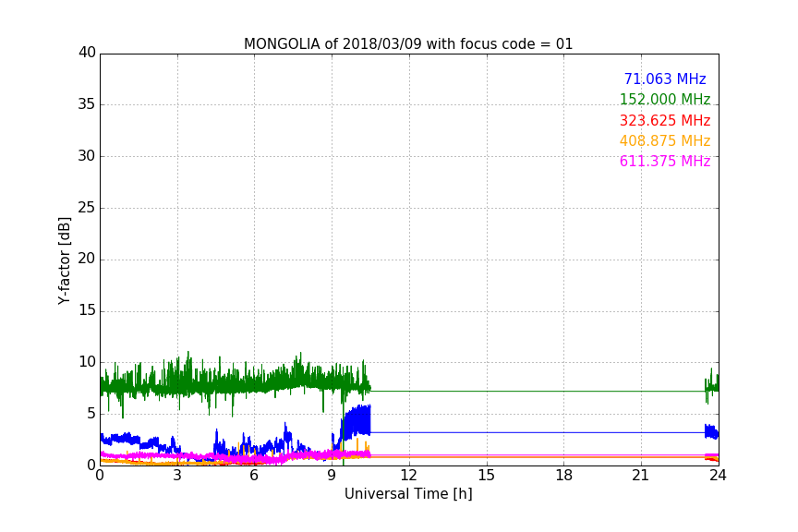Click the x-axis tick value 18

pyautogui.click(x=564, y=476)
